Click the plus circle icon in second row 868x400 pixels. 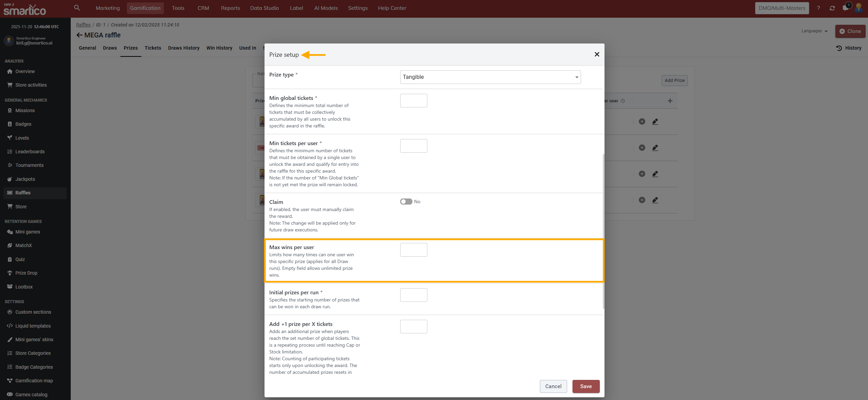tap(642, 147)
